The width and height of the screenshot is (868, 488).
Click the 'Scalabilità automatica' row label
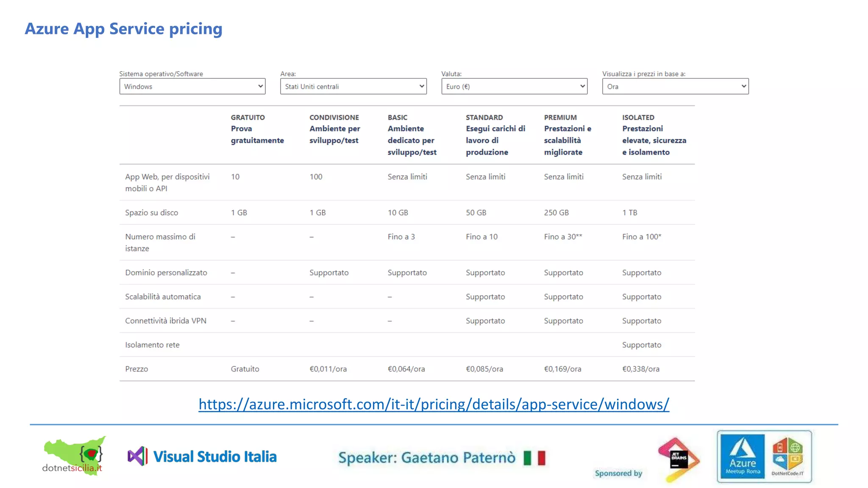point(163,297)
